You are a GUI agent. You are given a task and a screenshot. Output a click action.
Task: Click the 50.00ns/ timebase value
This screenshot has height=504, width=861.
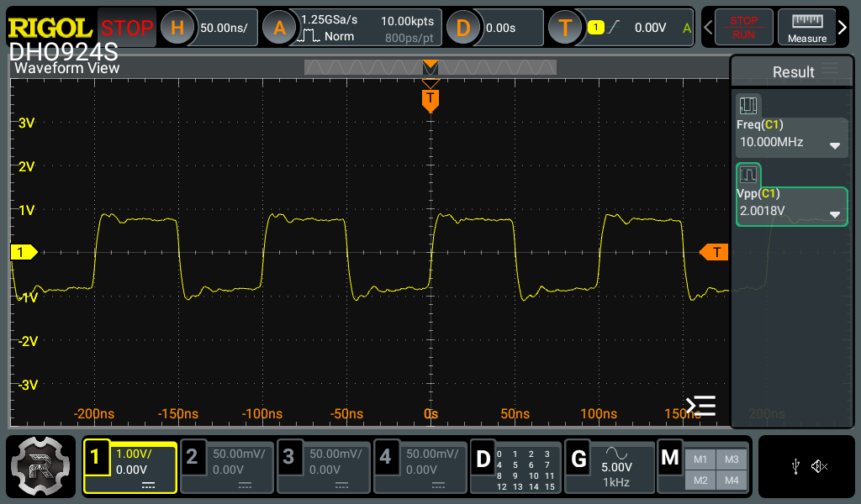[x=224, y=28]
